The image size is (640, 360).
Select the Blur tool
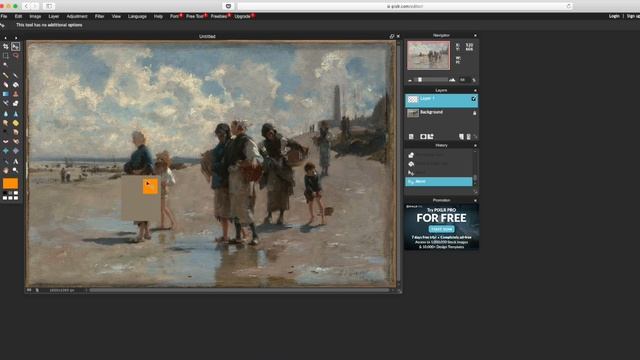(5, 114)
